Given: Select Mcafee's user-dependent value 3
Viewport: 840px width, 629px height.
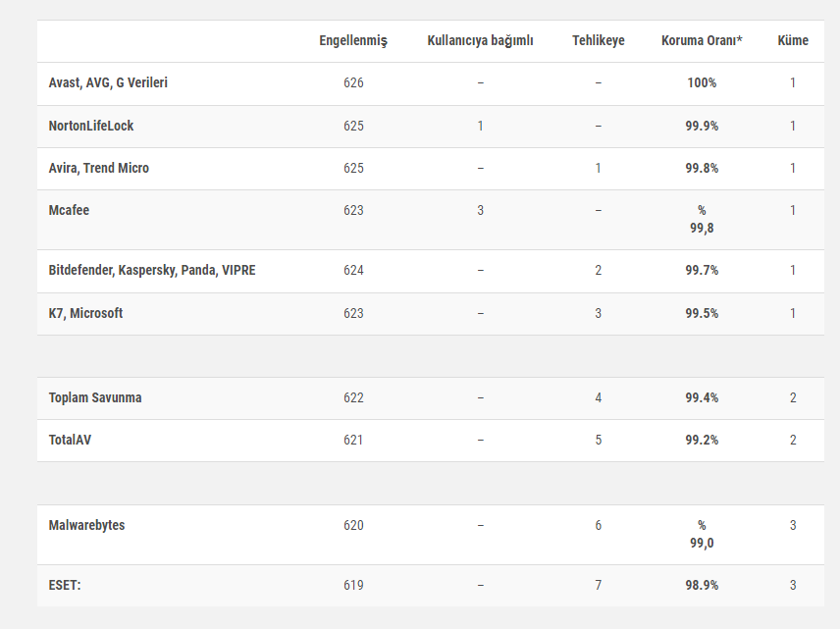Looking at the screenshot, I should (480, 210).
